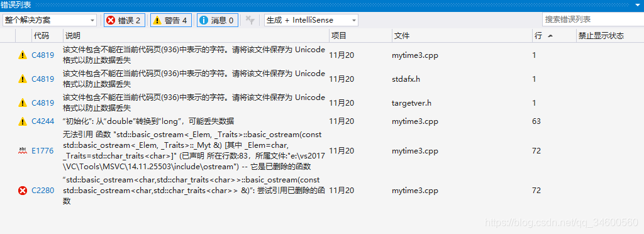Open the C4244 code link
This screenshot has height=234, width=644.
pyautogui.click(x=43, y=121)
